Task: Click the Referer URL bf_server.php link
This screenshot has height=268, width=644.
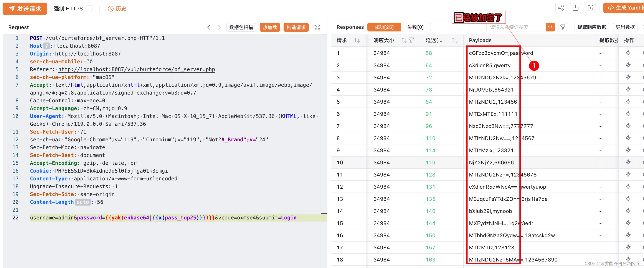Action: [x=137, y=69]
